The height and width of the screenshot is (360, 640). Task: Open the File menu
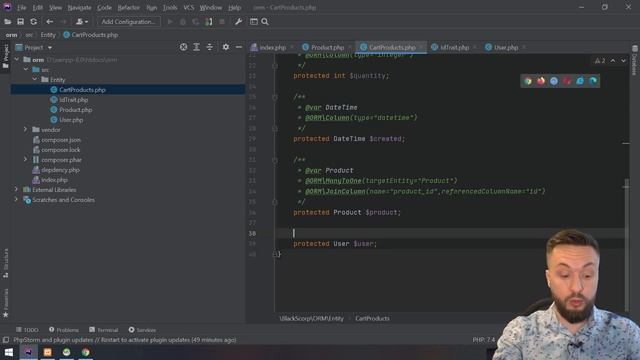[x=21, y=7]
